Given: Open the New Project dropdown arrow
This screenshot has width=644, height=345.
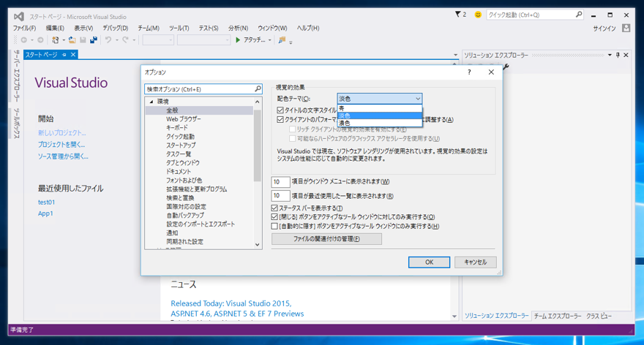Looking at the screenshot, I should pyautogui.click(x=64, y=40).
